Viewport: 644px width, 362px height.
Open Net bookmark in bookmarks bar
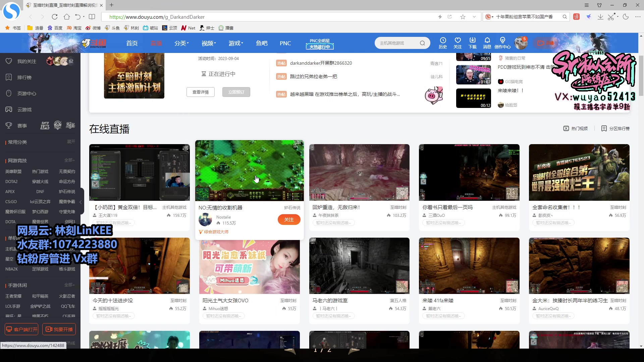click(188, 28)
